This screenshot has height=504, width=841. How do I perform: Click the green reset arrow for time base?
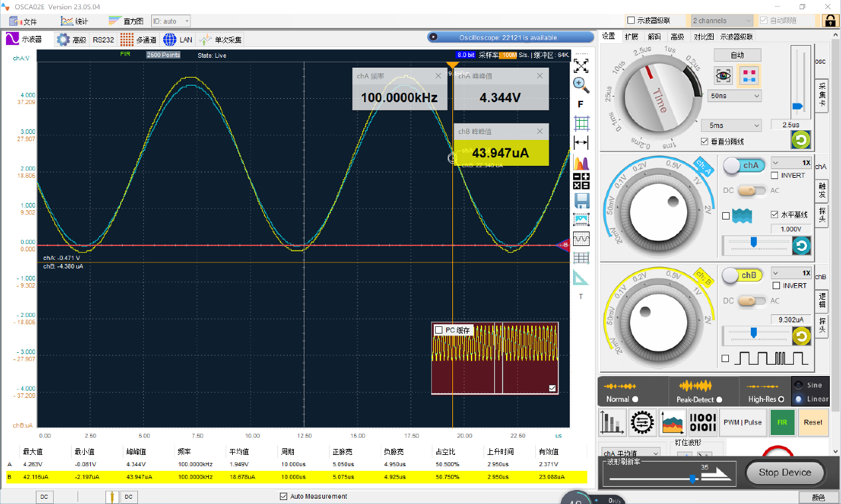click(x=801, y=140)
